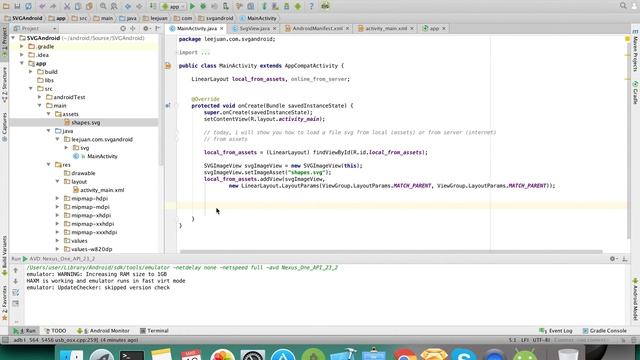Viewport: 640px width, 360px height.
Task: Collapse the assets folder
Action: pos(49,114)
